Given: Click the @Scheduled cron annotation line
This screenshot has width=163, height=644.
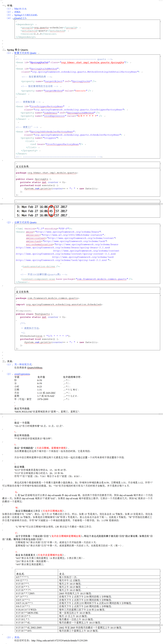Looking at the screenshot, I should [45, 336].
